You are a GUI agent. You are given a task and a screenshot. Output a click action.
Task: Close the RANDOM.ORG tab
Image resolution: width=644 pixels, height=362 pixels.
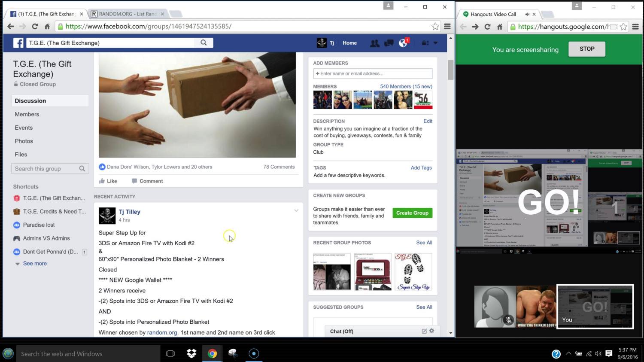point(162,14)
